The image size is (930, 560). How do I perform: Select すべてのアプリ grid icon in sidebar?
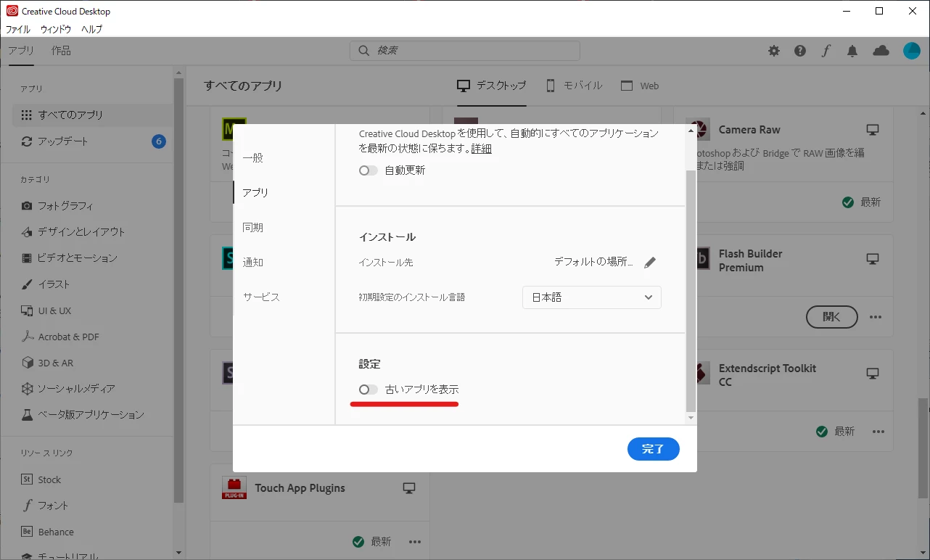[27, 115]
